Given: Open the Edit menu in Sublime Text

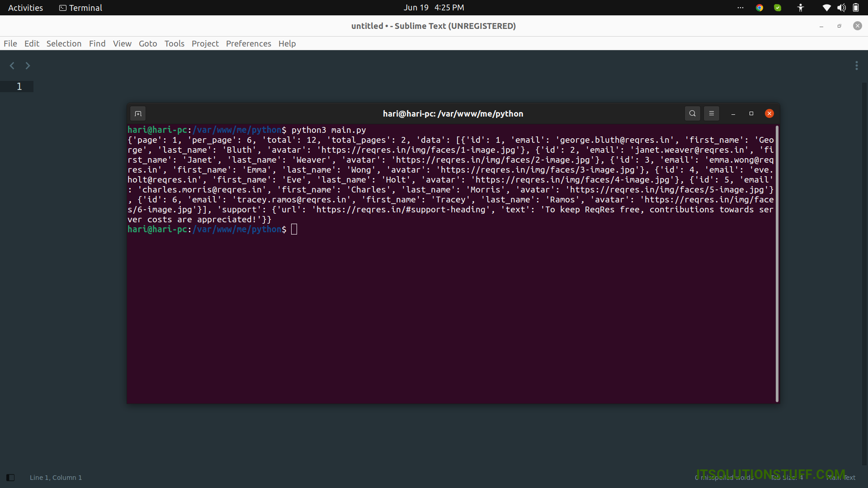Looking at the screenshot, I should point(31,43).
